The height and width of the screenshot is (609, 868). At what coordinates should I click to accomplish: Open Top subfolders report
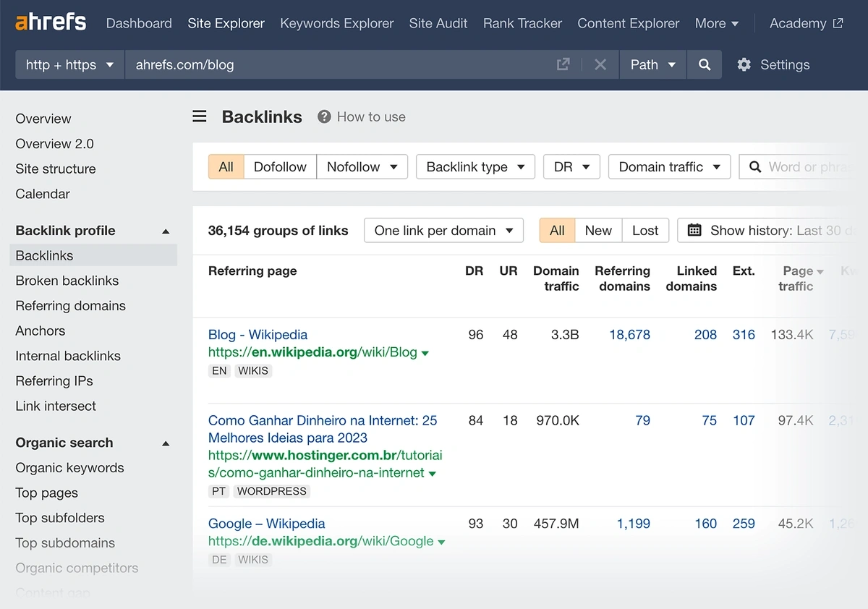[60, 518]
